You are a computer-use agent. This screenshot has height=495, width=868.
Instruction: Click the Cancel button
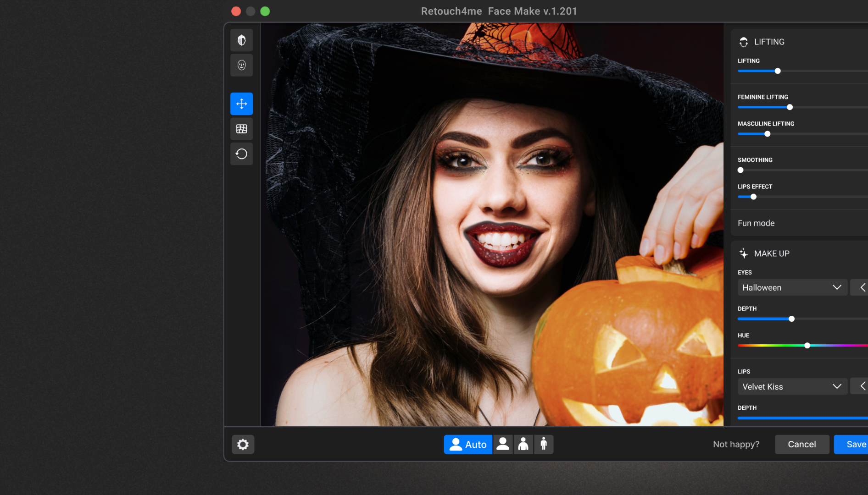tap(801, 444)
